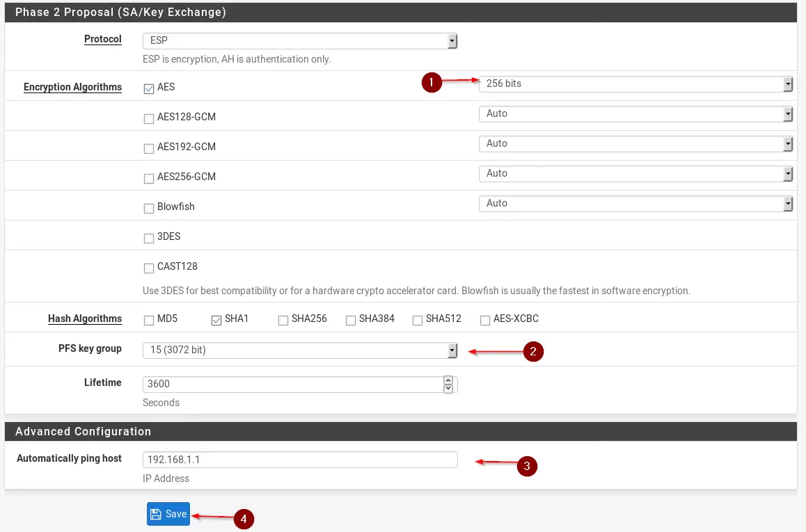Enable the AES128-GCM checkbox
The width and height of the screenshot is (806, 532).
tap(149, 119)
